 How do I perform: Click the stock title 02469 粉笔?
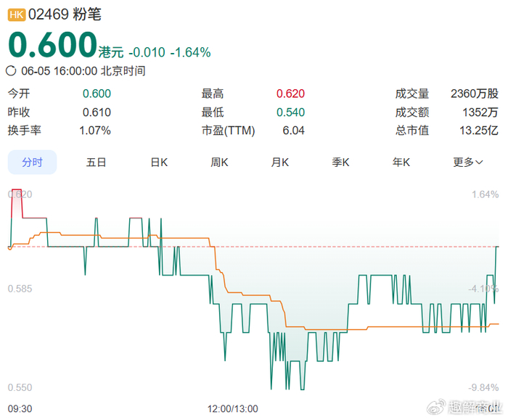click(x=65, y=15)
